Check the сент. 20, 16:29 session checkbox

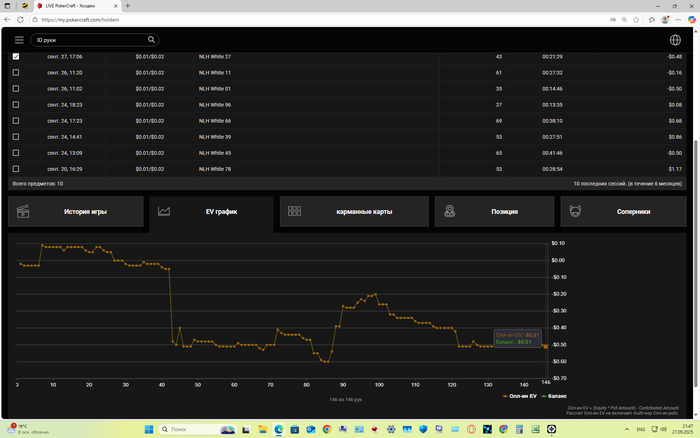16,169
